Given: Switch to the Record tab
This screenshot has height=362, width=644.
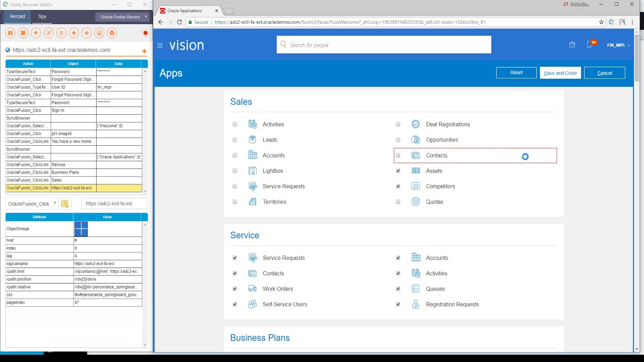Looking at the screenshot, I should (17, 16).
